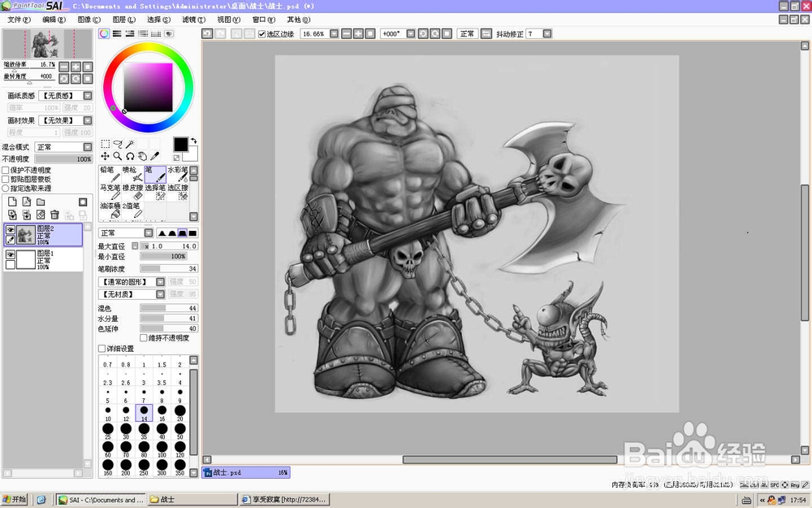Open the 【无材质】 brush texture dropdown
This screenshot has width=812, height=508.
pos(161,294)
